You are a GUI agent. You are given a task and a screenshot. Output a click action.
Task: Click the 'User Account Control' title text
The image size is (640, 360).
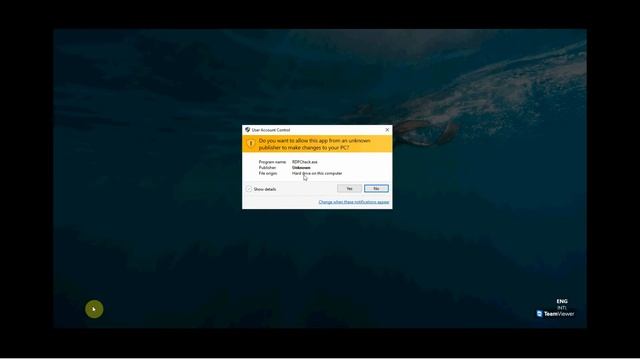click(271, 130)
